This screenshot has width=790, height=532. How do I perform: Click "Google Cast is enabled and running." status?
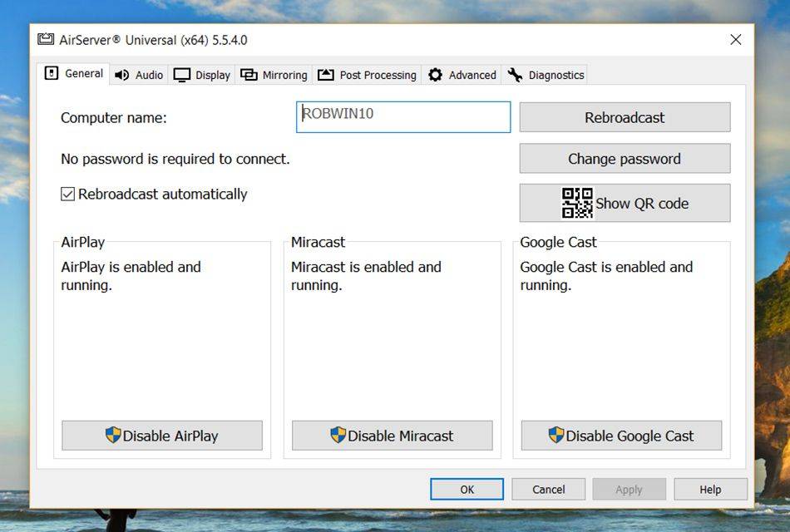606,276
